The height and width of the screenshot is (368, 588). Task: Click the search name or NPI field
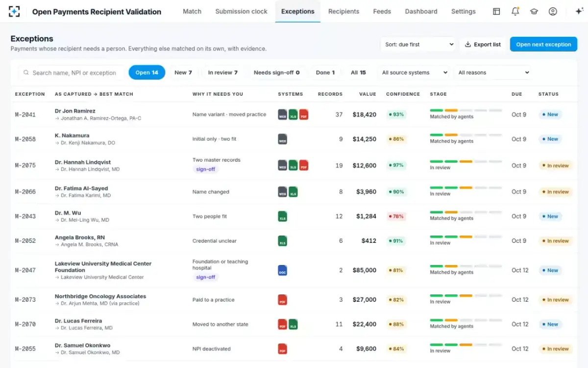(72, 73)
